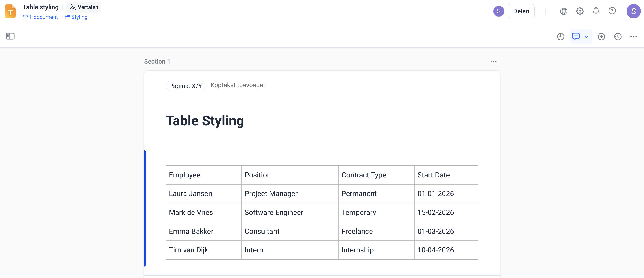
Task: Click the Delen share button
Action: point(521,11)
